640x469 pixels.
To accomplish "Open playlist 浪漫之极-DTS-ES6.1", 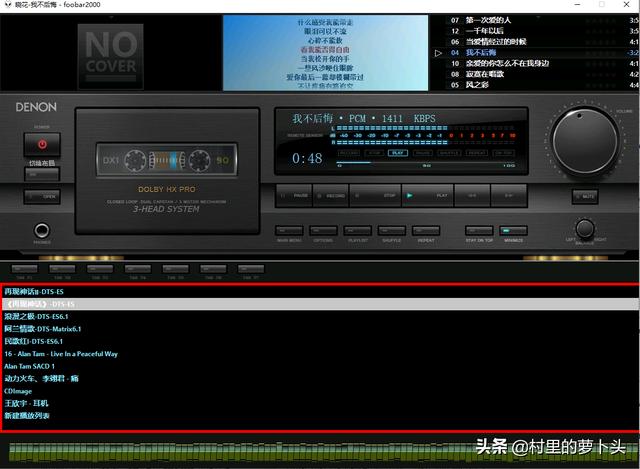I will coord(320,316).
